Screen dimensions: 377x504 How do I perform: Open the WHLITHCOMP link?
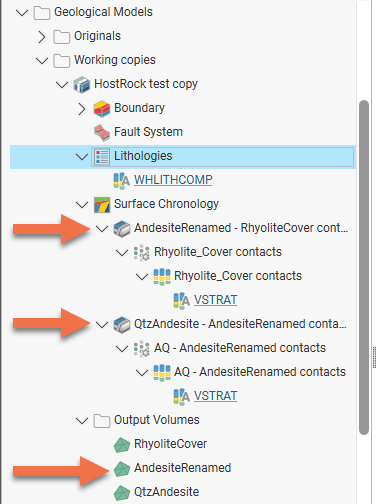(x=173, y=180)
